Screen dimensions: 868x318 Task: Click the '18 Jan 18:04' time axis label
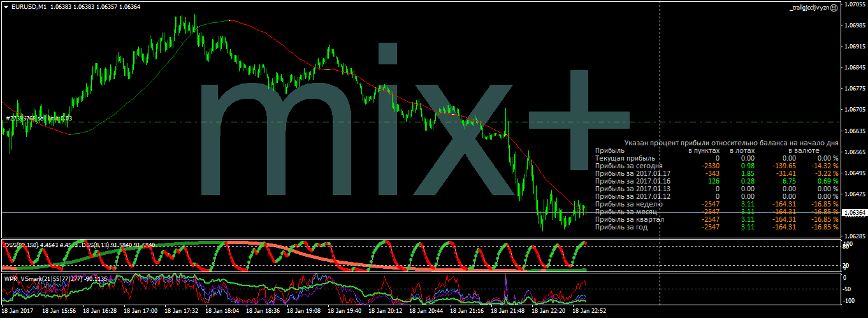point(223,312)
